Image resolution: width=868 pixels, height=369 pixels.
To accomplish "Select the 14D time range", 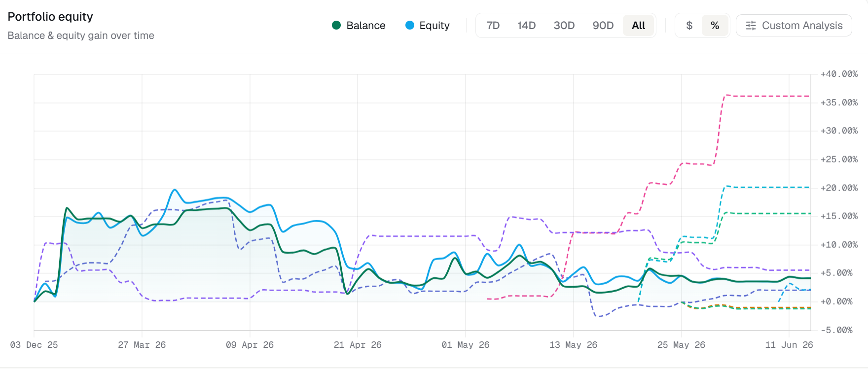I will tap(526, 26).
